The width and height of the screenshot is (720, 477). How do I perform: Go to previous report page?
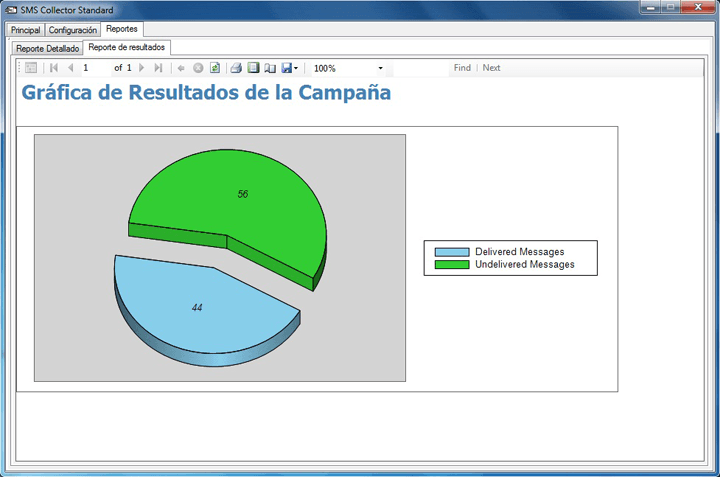click(70, 68)
